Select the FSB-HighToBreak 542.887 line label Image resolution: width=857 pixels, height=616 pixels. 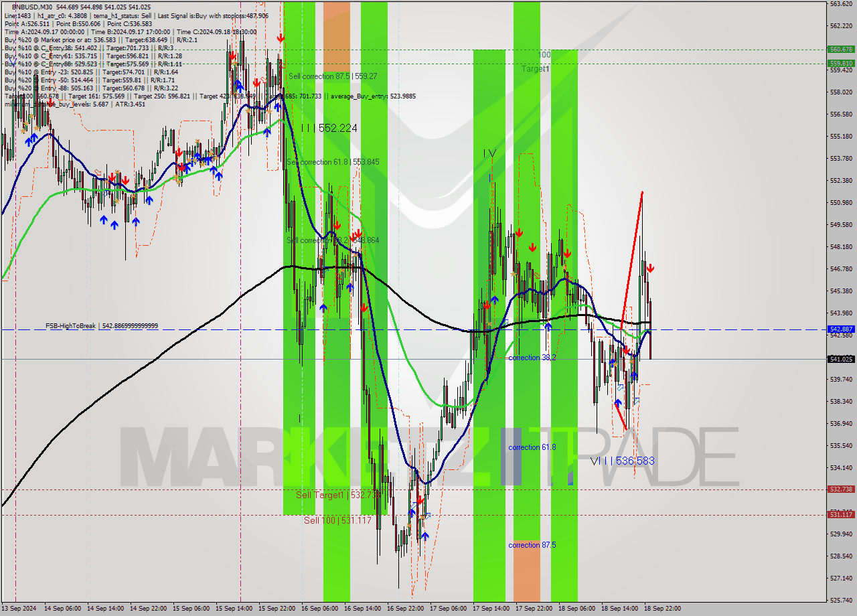(x=102, y=326)
